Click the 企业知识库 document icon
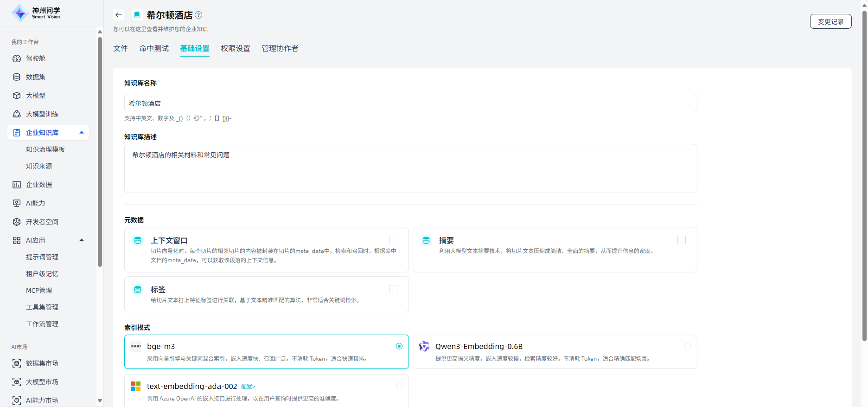Image resolution: width=868 pixels, height=407 pixels. [17, 133]
